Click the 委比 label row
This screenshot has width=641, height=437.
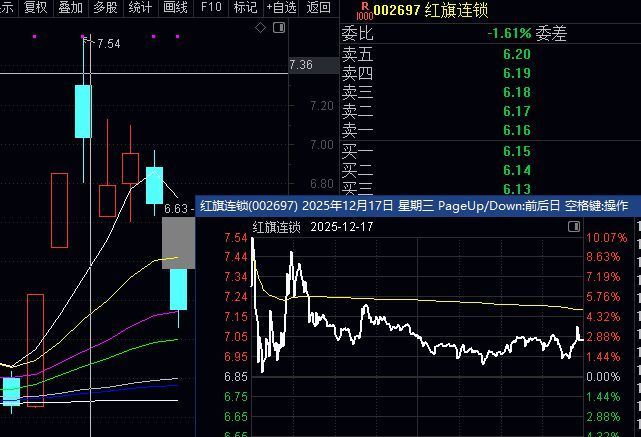[x=358, y=33]
